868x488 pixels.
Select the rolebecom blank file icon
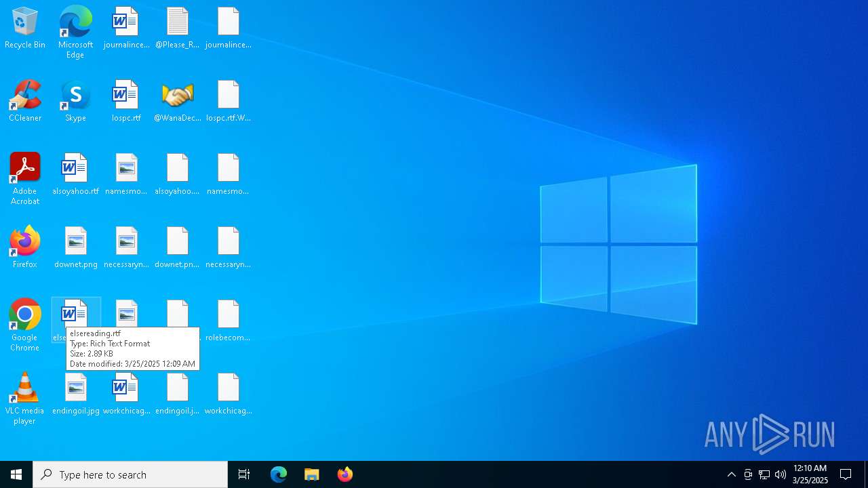point(229,321)
